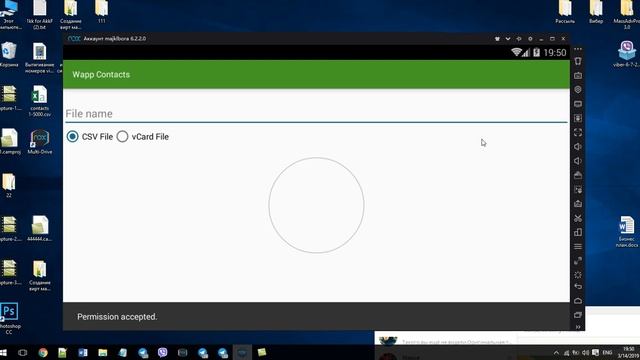Open File Explorer from the taskbar

[x=103, y=352]
